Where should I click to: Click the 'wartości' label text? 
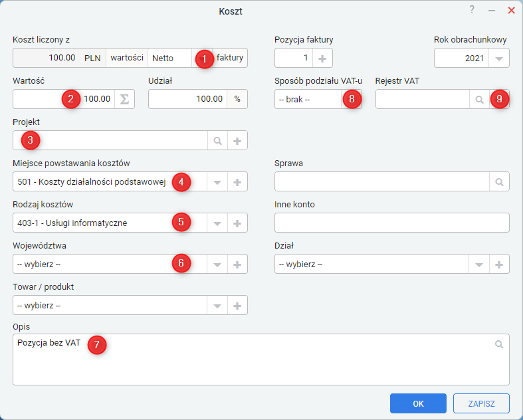coord(127,58)
